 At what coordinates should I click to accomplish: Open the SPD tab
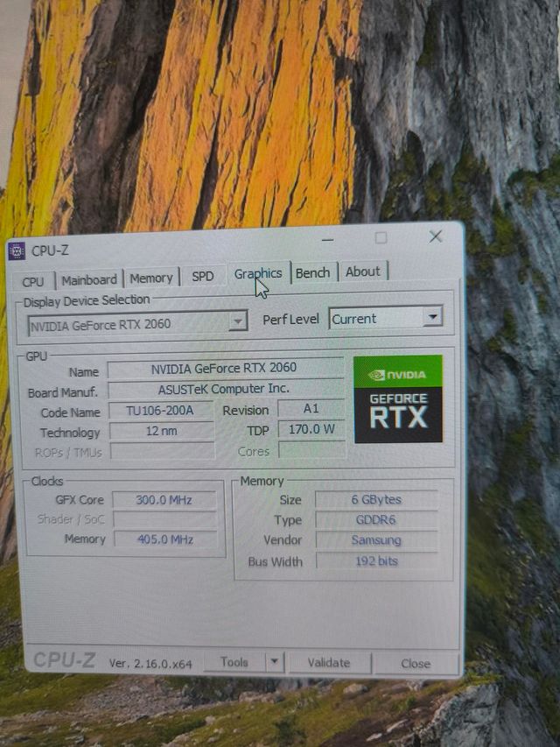(x=203, y=277)
